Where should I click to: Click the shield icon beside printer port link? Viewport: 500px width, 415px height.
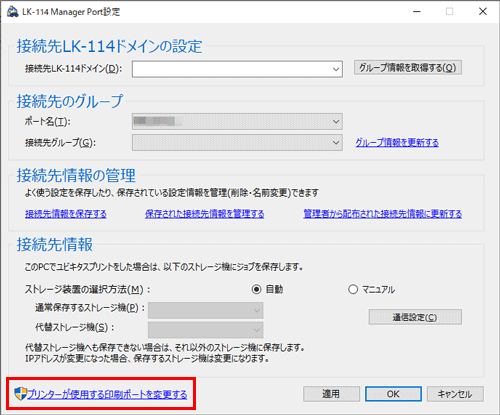coord(20,394)
